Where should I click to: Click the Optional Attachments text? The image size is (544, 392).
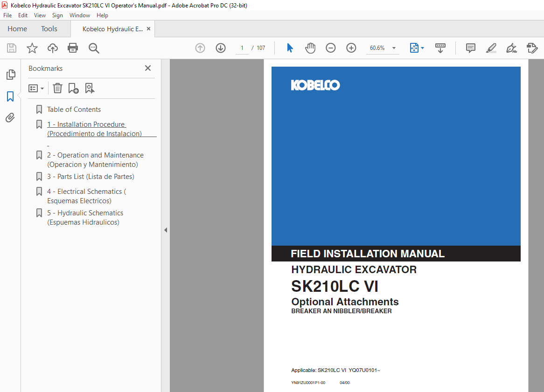[x=345, y=302]
